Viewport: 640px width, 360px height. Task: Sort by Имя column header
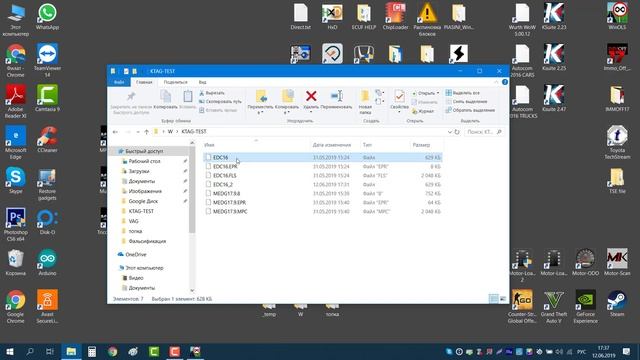pos(209,145)
